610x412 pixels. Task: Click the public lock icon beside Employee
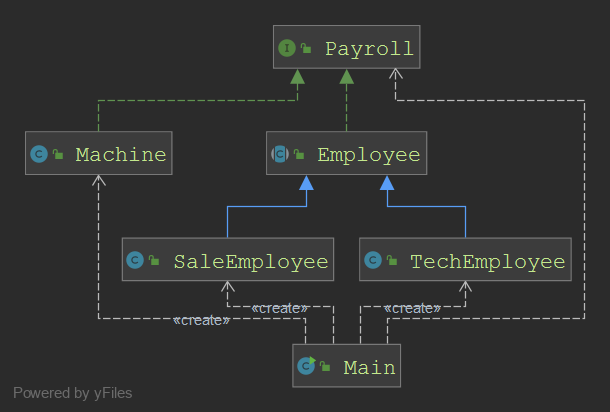pos(299,154)
